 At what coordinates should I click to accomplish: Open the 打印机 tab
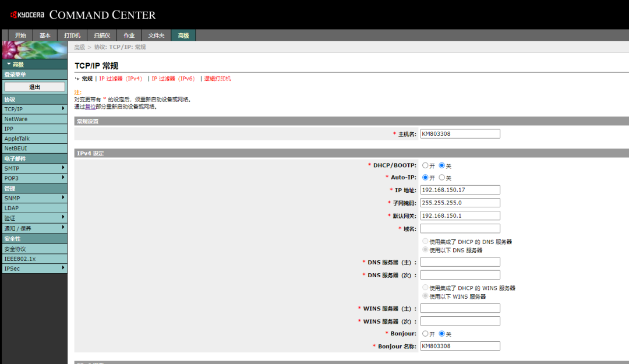[72, 36]
